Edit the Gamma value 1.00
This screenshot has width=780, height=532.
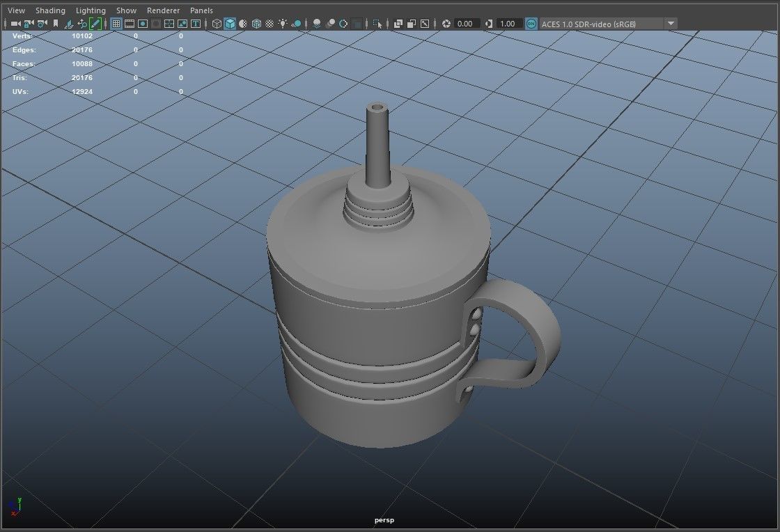pos(509,24)
